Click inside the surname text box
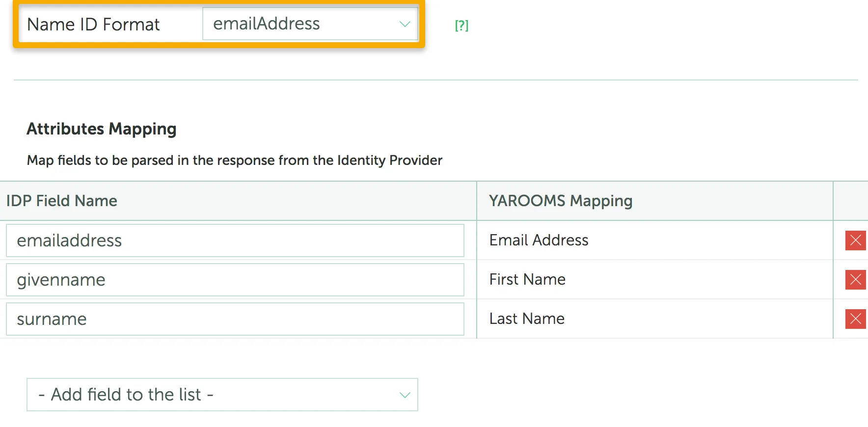The width and height of the screenshot is (868, 427). 235,319
